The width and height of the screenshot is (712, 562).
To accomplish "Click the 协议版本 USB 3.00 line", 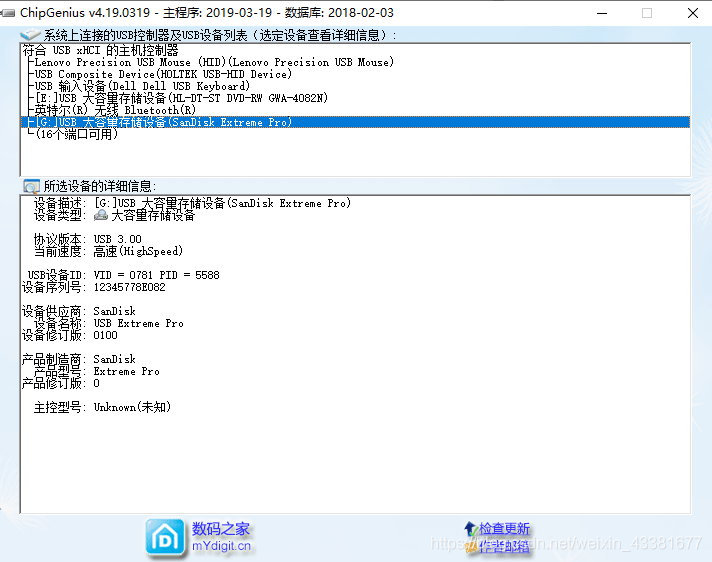I will click(88, 239).
